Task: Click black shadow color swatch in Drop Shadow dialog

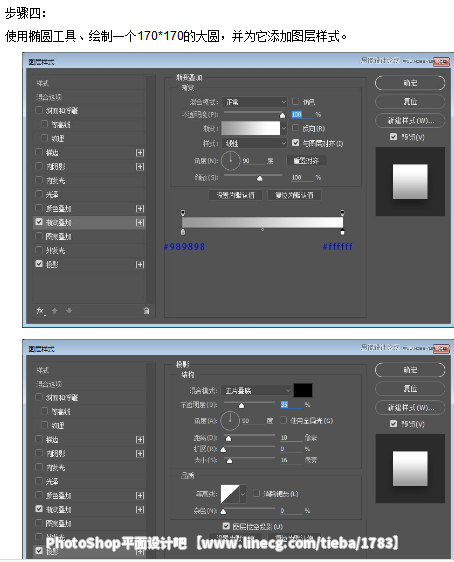Action: coord(303,390)
